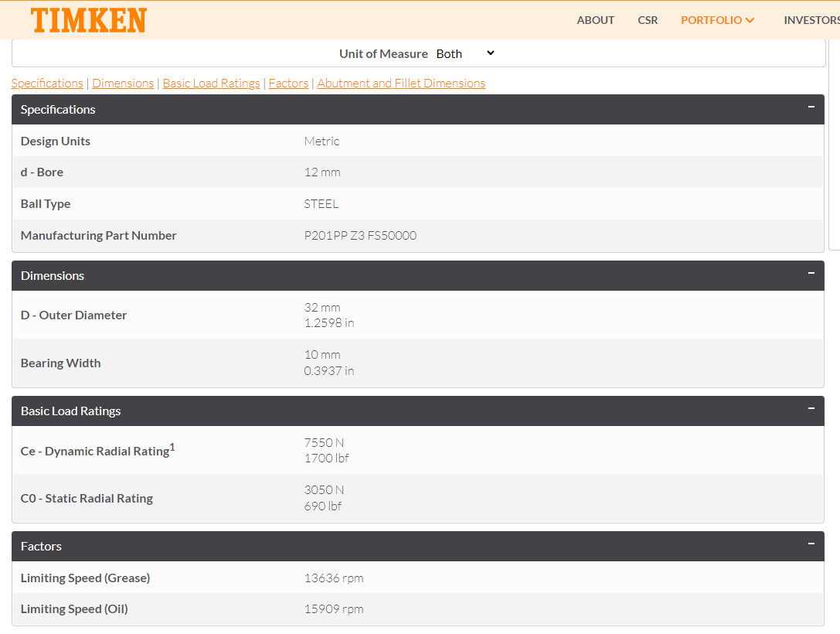Open the Unit of Measure dropdown
Image resolution: width=840 pixels, height=634 pixels.
[465, 53]
